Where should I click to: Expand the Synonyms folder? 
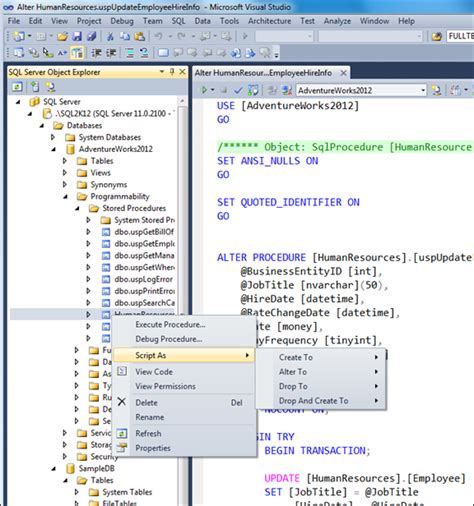pos(65,185)
